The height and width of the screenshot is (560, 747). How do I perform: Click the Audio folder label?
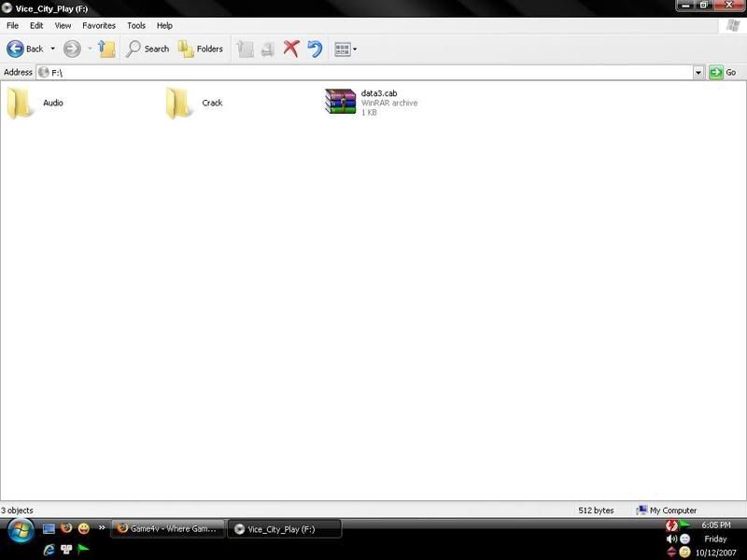[53, 103]
